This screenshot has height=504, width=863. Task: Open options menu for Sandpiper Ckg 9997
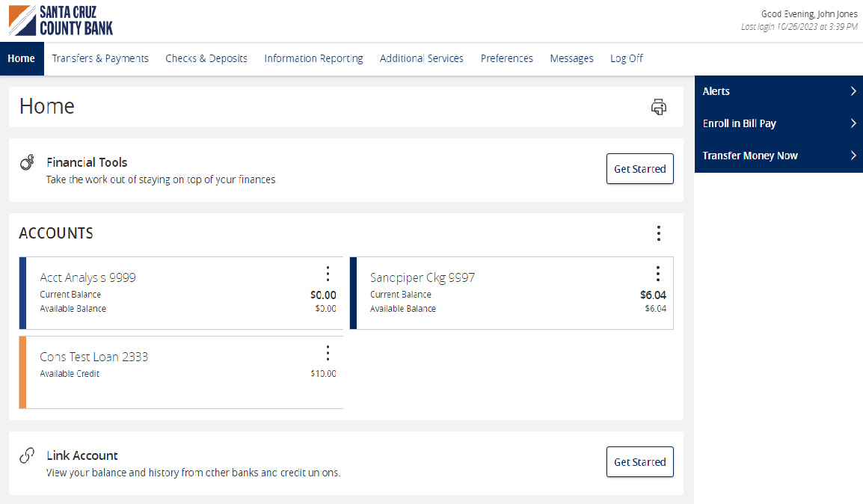[657, 274]
